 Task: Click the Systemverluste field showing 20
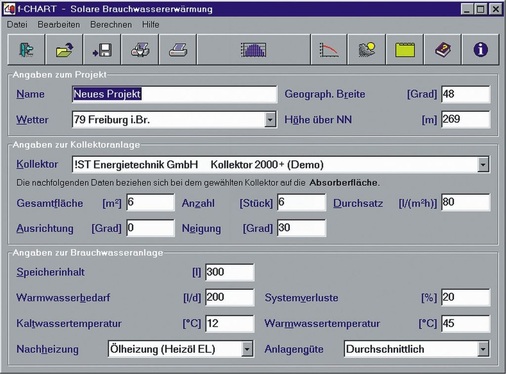tap(465, 298)
